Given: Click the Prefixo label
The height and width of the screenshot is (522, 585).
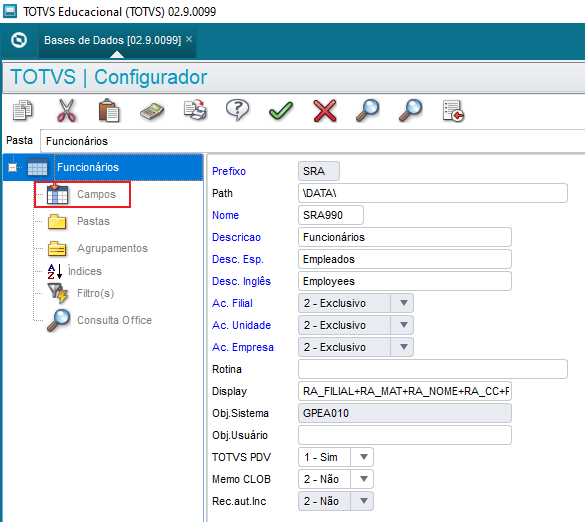Looking at the screenshot, I should 229,171.
